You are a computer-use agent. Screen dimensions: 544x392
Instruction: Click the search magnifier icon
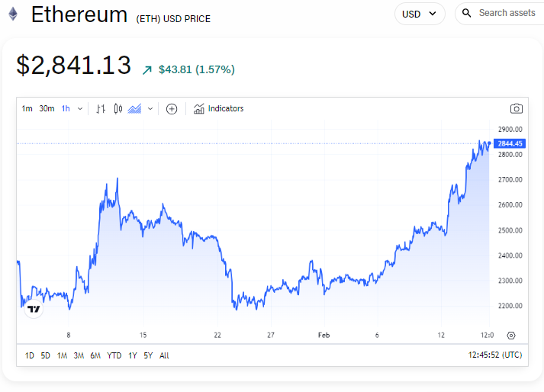coord(467,13)
